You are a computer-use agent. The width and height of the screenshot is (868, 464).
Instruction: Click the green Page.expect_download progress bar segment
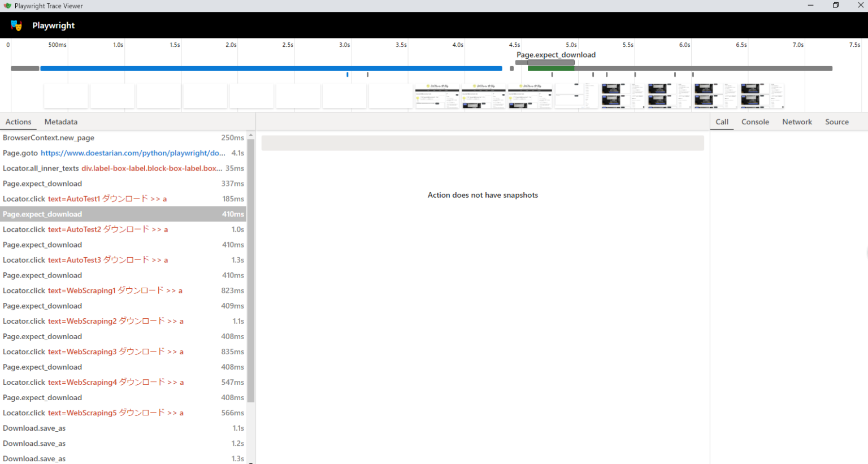click(x=551, y=68)
